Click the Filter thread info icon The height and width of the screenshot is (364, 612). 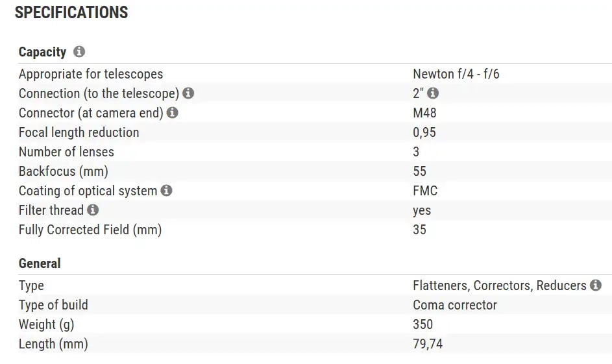[x=93, y=210]
